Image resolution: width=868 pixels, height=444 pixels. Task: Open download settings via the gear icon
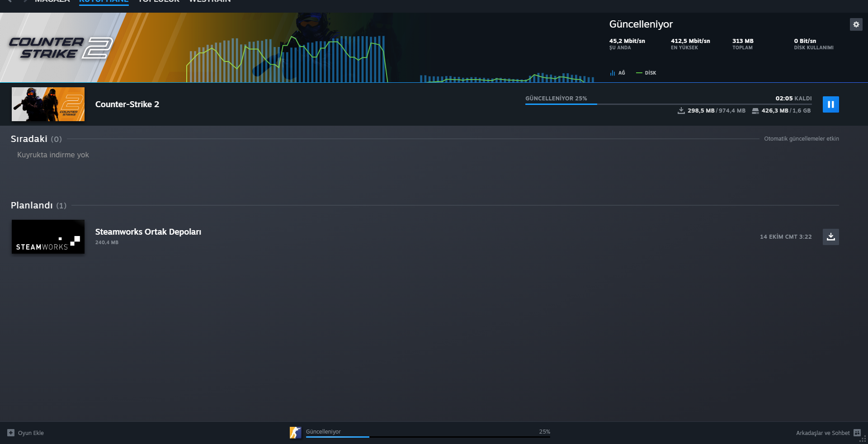tap(856, 24)
